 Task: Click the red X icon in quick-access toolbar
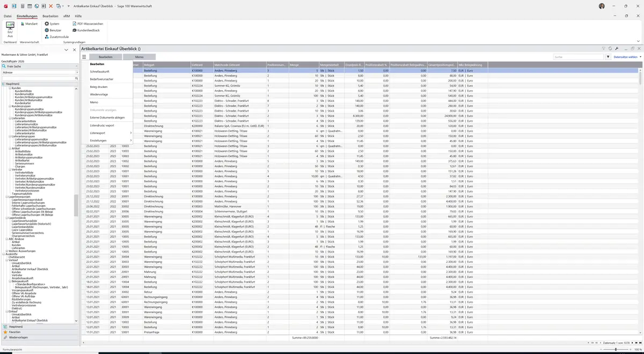coord(50,6)
